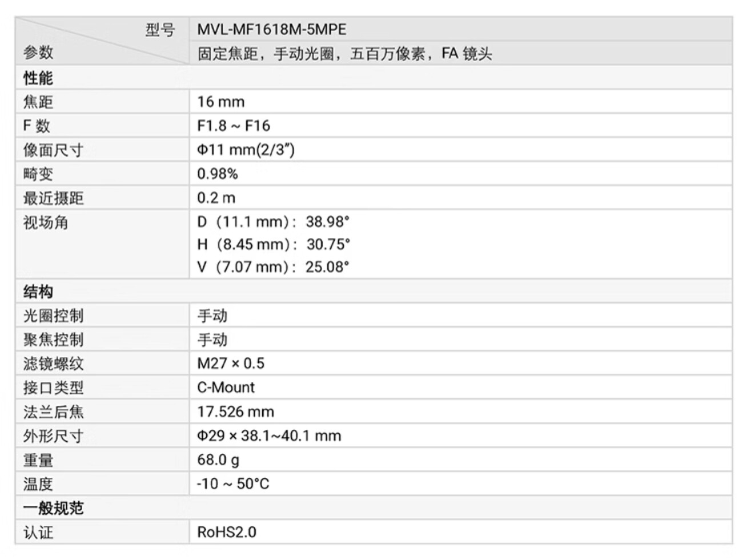Click the 性能 section header

tap(38, 78)
